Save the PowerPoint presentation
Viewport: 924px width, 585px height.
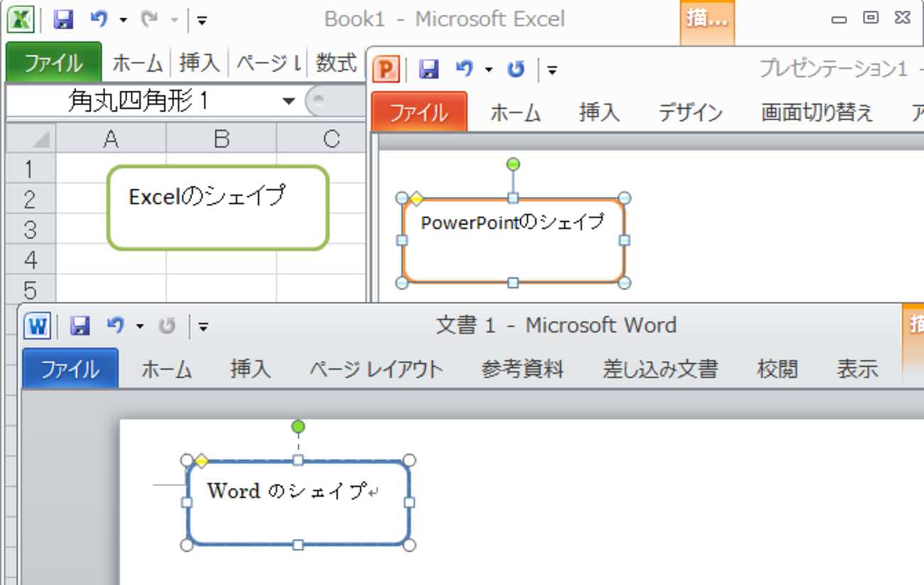pos(429,69)
